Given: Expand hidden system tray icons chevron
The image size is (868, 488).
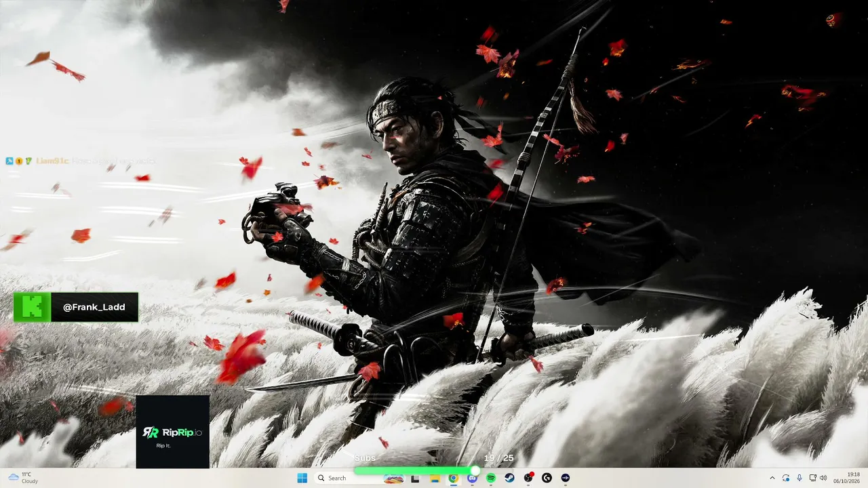Looking at the screenshot, I should coord(772,478).
